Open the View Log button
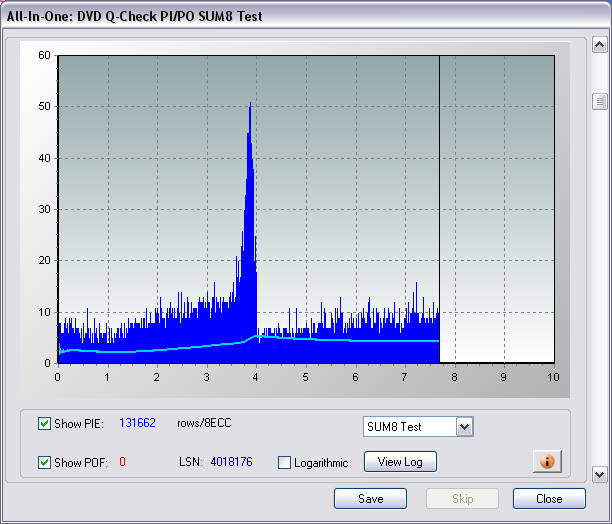Viewport: 612px width, 524px height. pyautogui.click(x=400, y=462)
